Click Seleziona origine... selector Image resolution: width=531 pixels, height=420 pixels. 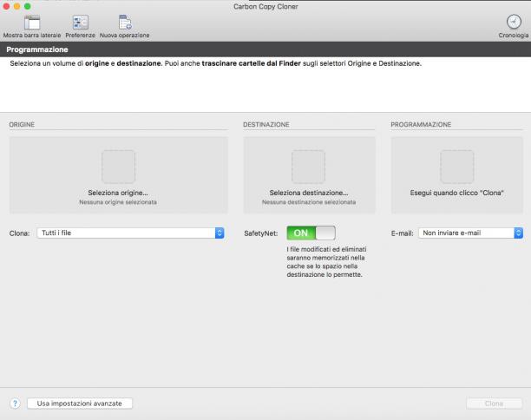[119, 175]
